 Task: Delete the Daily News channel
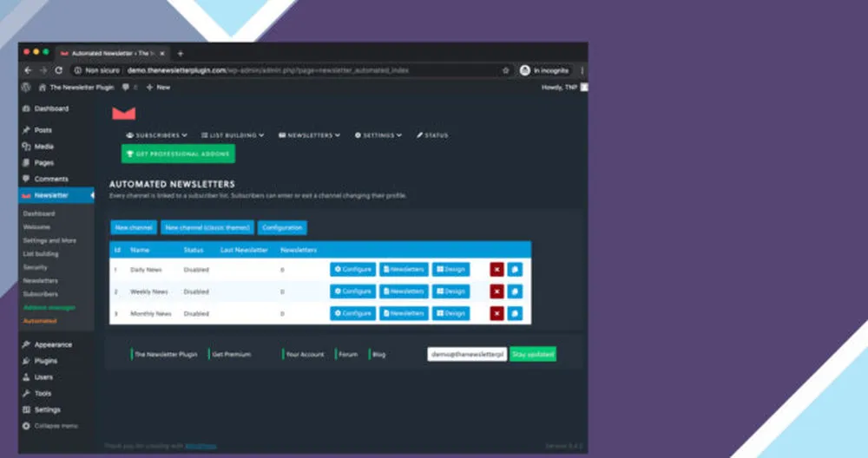click(x=496, y=270)
